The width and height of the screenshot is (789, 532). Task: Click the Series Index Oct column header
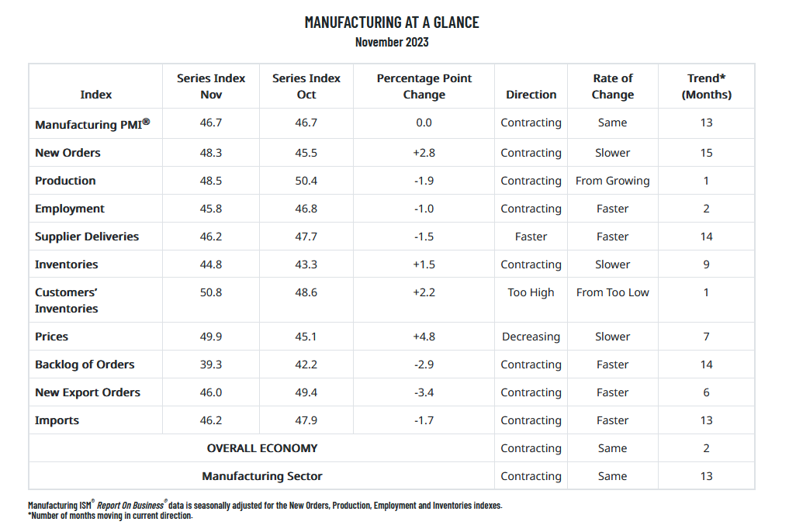coord(306,86)
